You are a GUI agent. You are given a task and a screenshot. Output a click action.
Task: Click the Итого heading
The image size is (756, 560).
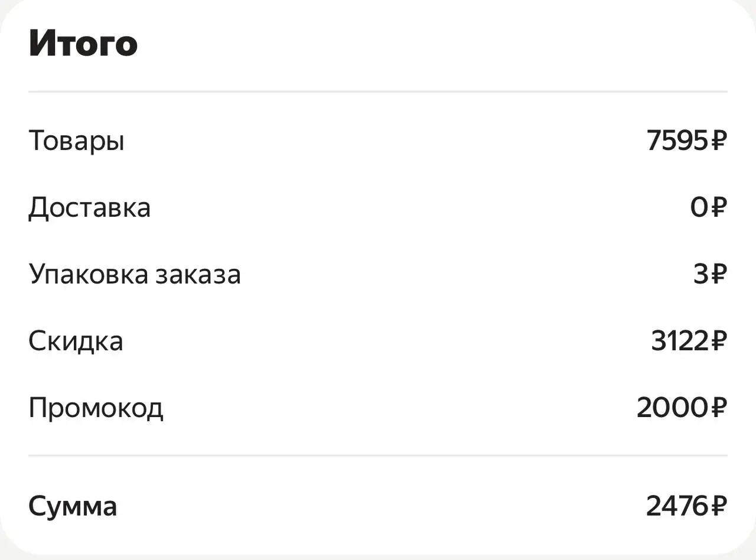tap(83, 44)
